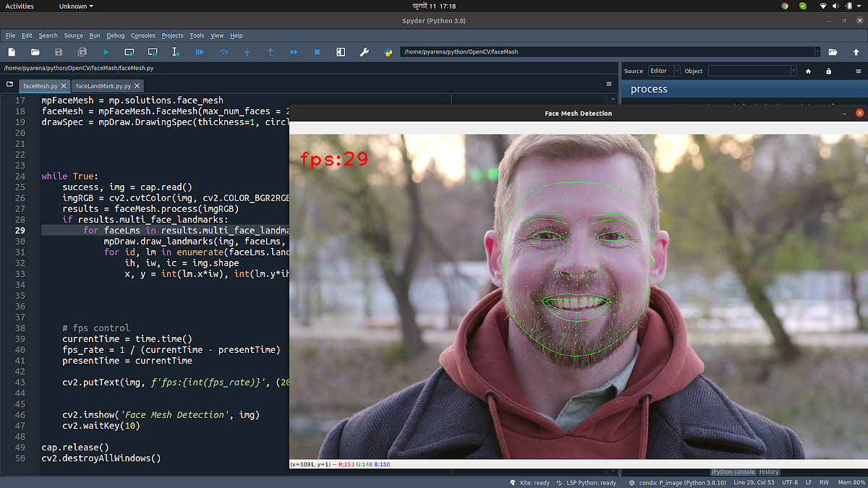Open the PYTHONPATH manager

[388, 52]
